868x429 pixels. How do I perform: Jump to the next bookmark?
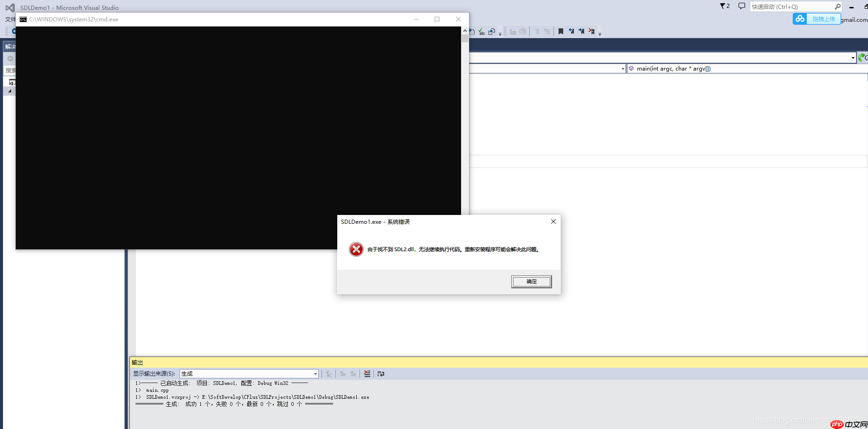coord(581,31)
